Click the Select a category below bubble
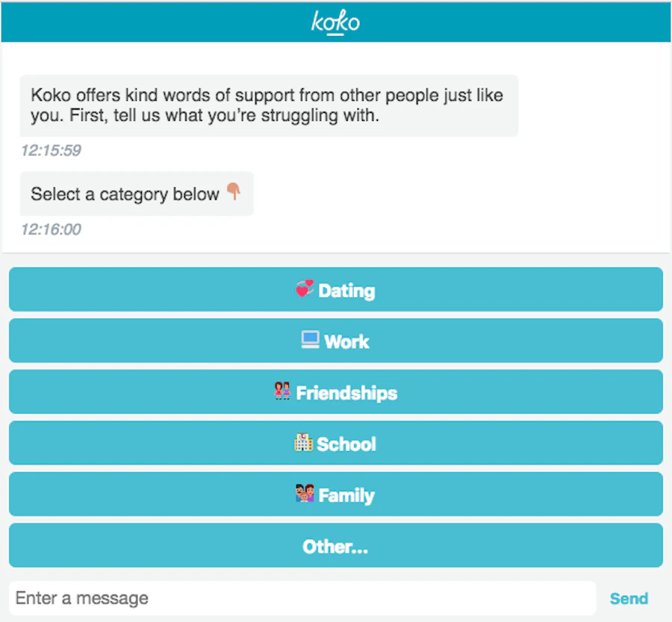The image size is (672, 622). point(137,193)
